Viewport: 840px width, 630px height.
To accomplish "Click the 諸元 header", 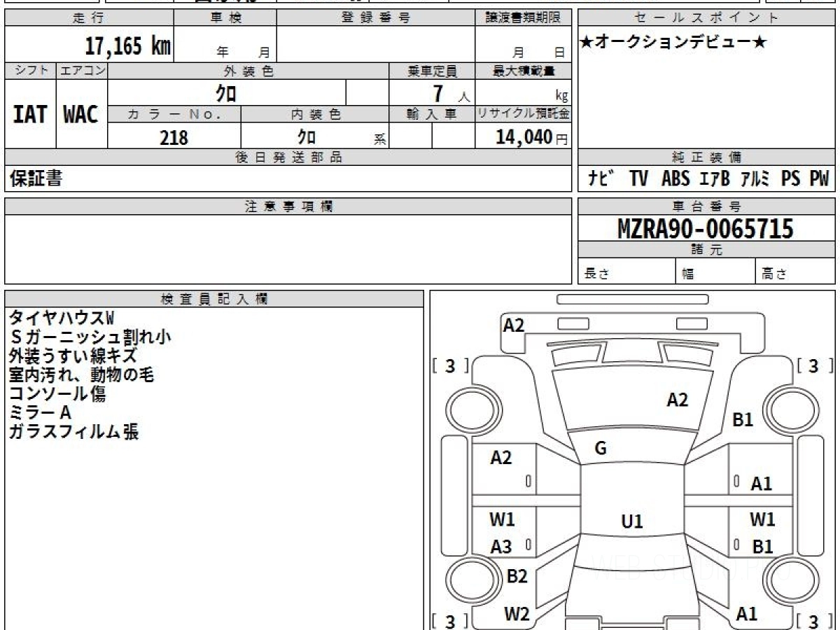I will [706, 250].
